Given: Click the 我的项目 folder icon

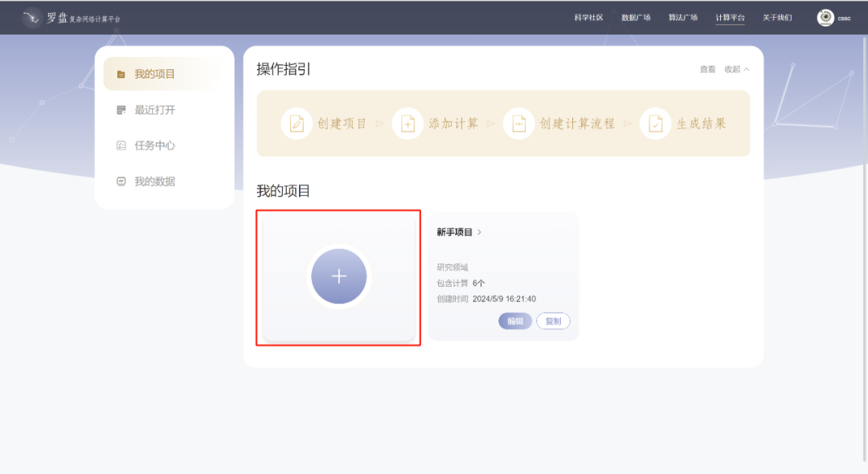Looking at the screenshot, I should click(121, 74).
